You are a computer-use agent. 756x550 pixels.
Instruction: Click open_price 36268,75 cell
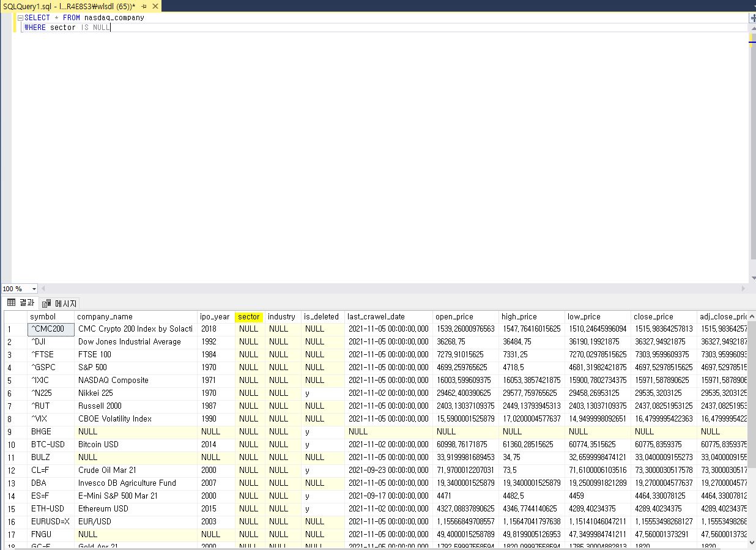465,342
